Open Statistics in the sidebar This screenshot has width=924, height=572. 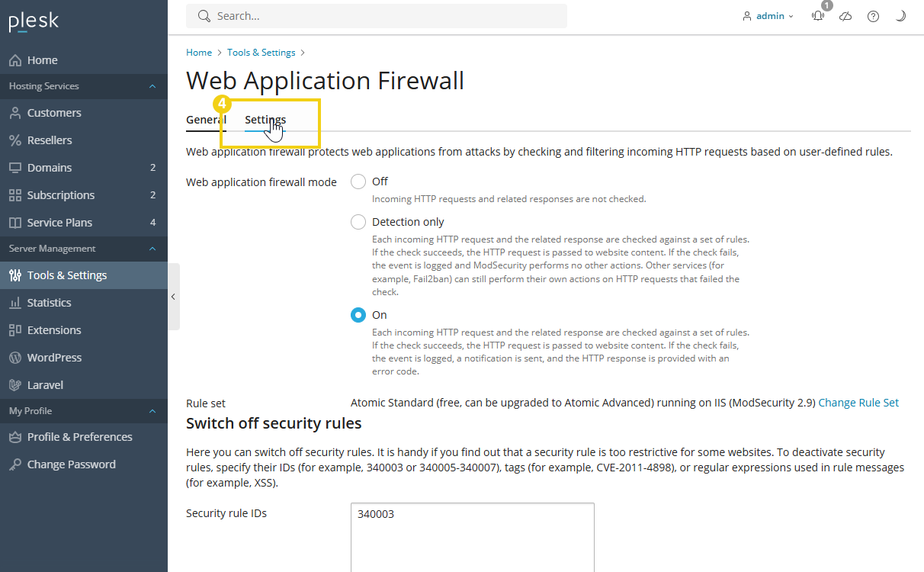(x=84, y=303)
